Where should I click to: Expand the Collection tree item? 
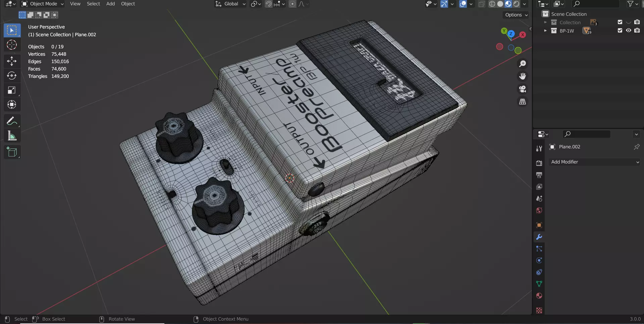[545, 22]
